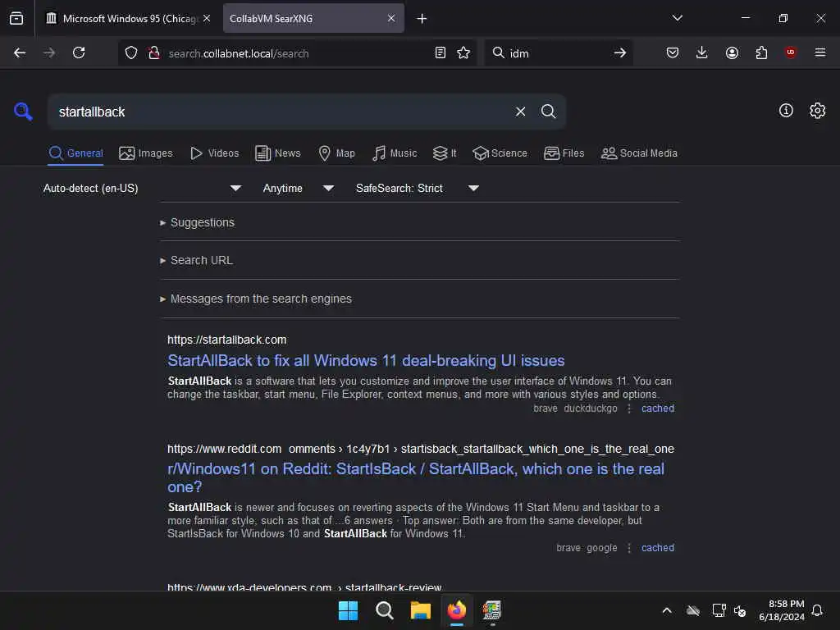Click the https://startallback.com URL text
Viewport: 840px width, 630px height.
(226, 340)
